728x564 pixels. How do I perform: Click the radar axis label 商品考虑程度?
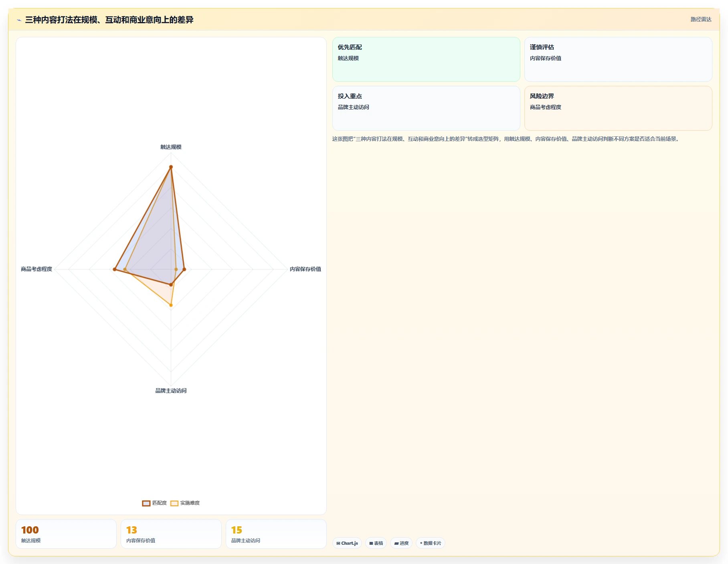coord(36,269)
